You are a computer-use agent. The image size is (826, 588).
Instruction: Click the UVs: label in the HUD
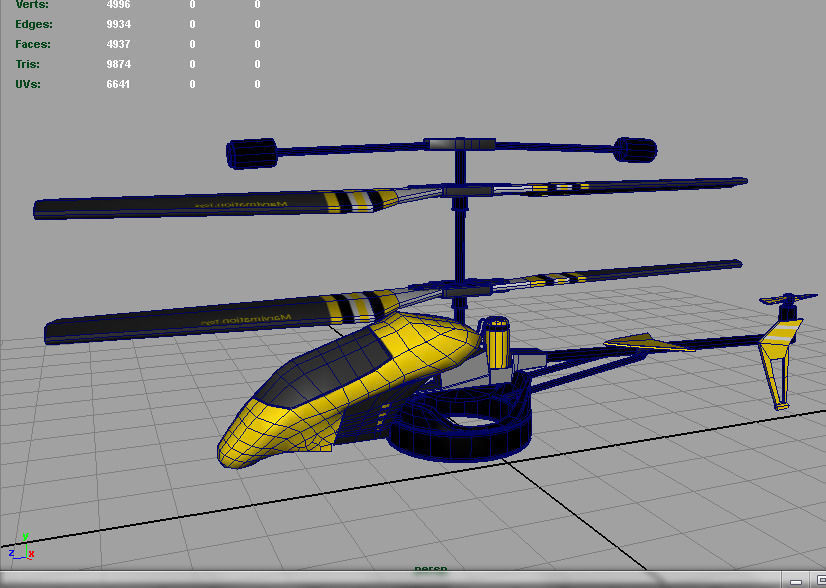28,84
